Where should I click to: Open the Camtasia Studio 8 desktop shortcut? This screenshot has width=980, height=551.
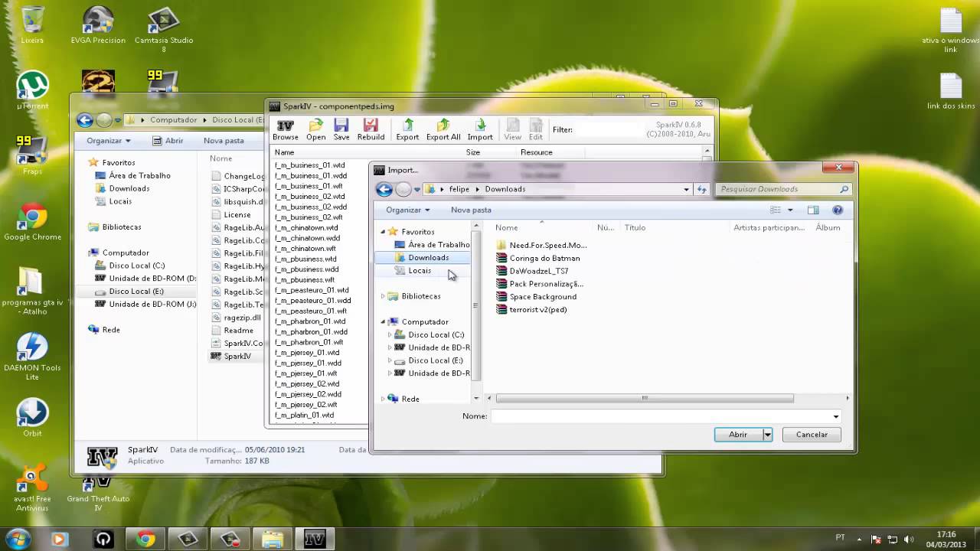[163, 29]
